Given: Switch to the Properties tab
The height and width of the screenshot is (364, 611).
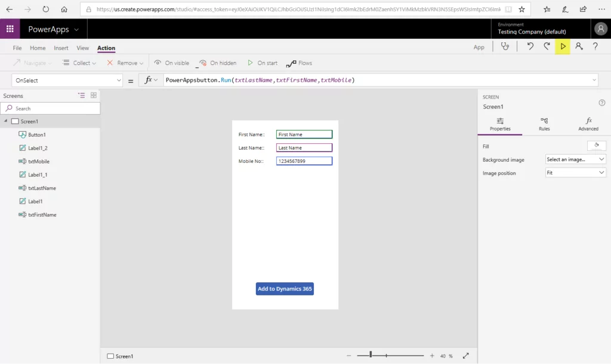Looking at the screenshot, I should (500, 124).
